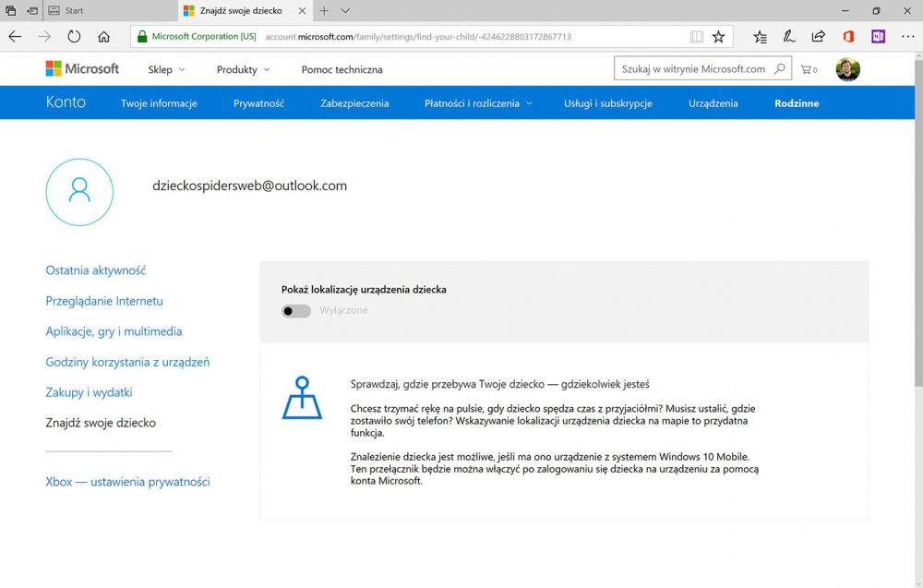Open the Rodzinne tab
Viewport: 923px width, 588px height.
click(797, 103)
